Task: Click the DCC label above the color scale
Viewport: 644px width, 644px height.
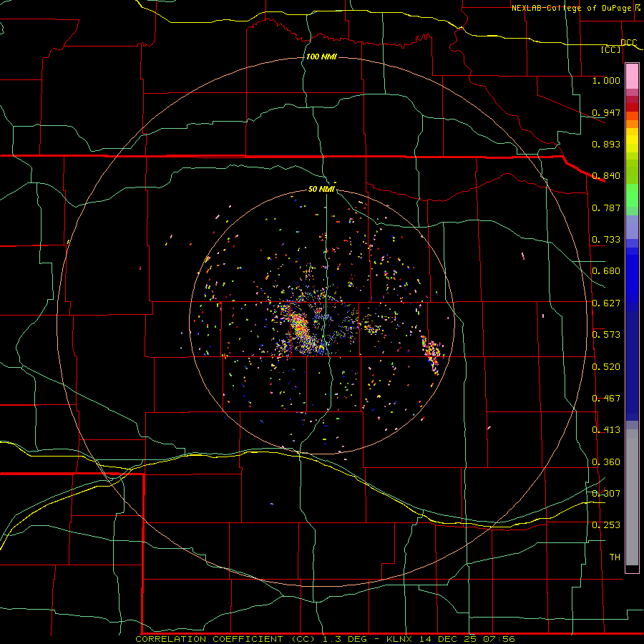Action: click(x=629, y=42)
